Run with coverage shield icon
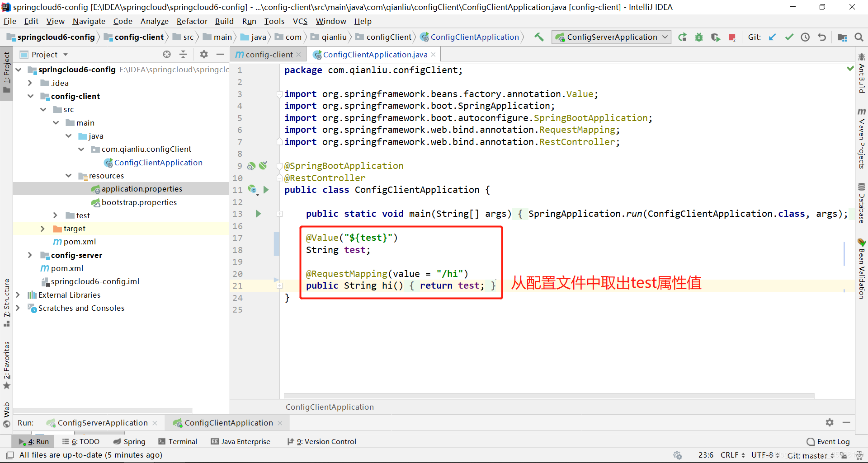The image size is (868, 463). [715, 37]
